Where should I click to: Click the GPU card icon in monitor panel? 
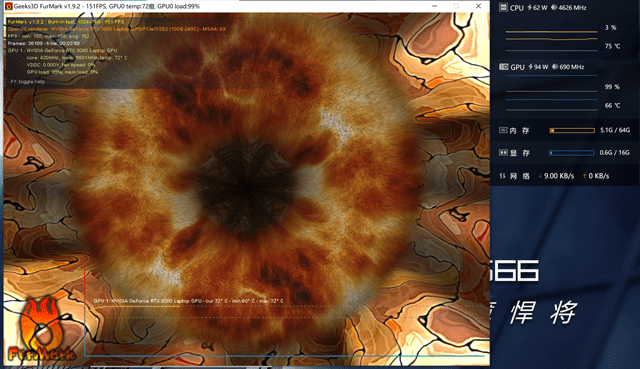(x=504, y=67)
